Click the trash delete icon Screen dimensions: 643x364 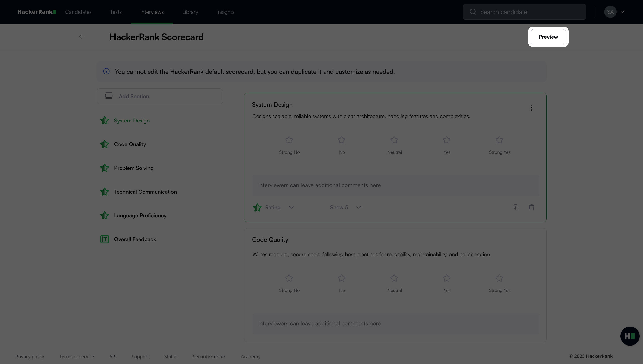(532, 207)
